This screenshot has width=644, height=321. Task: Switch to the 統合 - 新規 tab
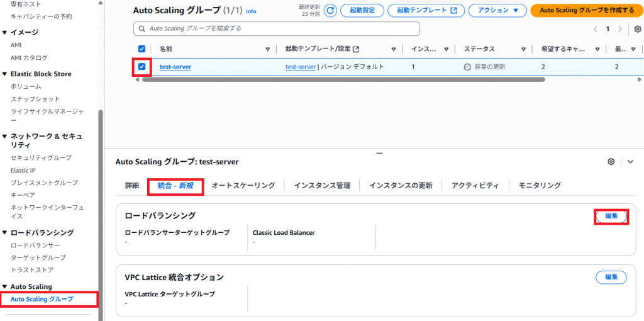(x=175, y=186)
